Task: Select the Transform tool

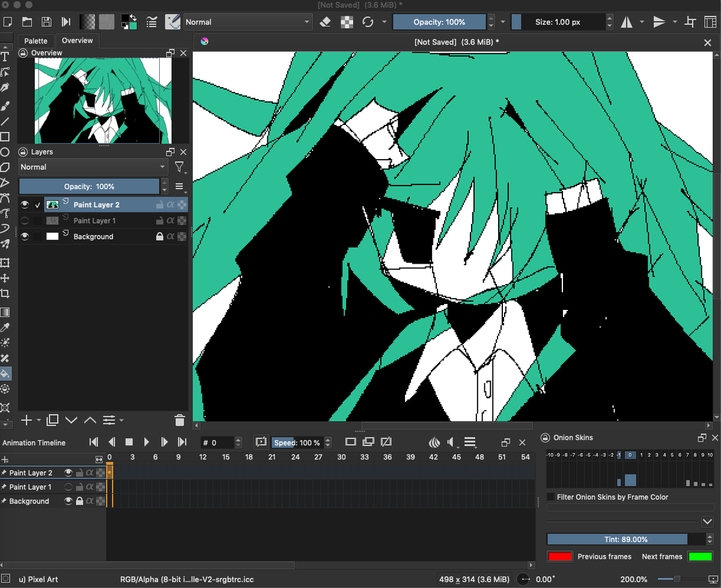Action: pos(5,262)
